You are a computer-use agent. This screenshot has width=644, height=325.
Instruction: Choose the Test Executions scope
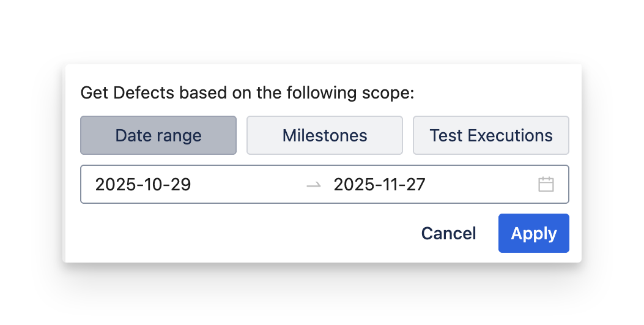491,135
